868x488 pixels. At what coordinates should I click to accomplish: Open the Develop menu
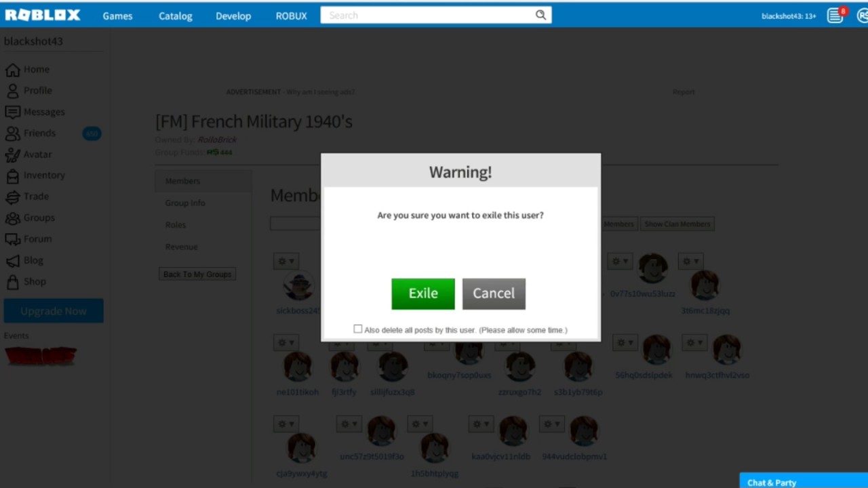click(233, 16)
